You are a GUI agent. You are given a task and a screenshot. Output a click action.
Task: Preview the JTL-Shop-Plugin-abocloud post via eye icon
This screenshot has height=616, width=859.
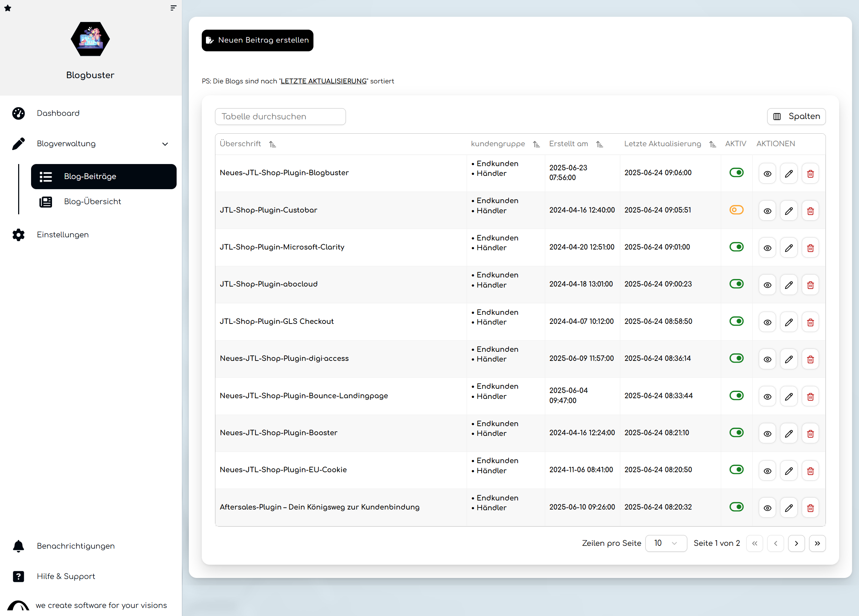coord(767,285)
